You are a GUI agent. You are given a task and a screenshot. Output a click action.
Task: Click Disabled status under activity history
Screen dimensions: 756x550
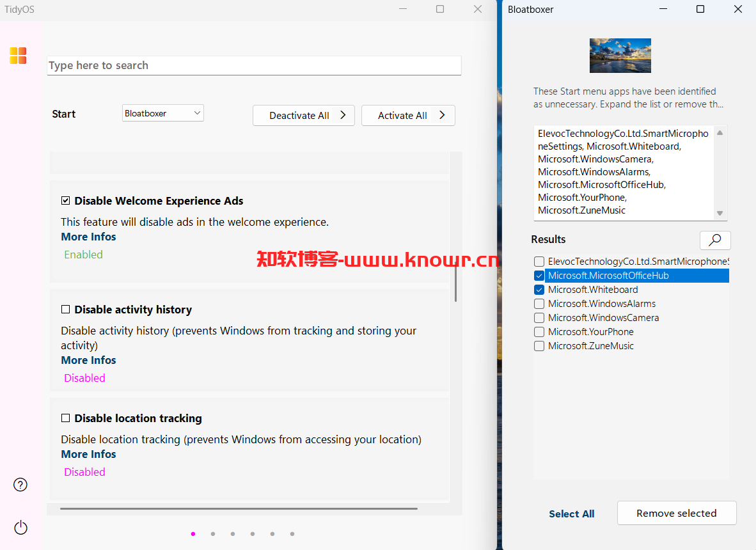[x=84, y=378]
